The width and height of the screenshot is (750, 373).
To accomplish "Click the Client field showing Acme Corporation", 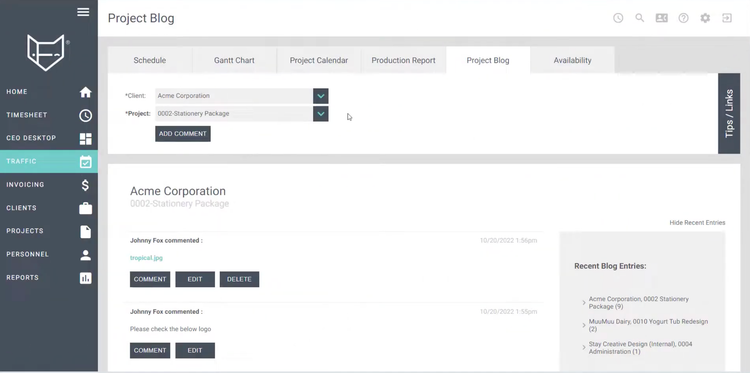I will [x=234, y=96].
